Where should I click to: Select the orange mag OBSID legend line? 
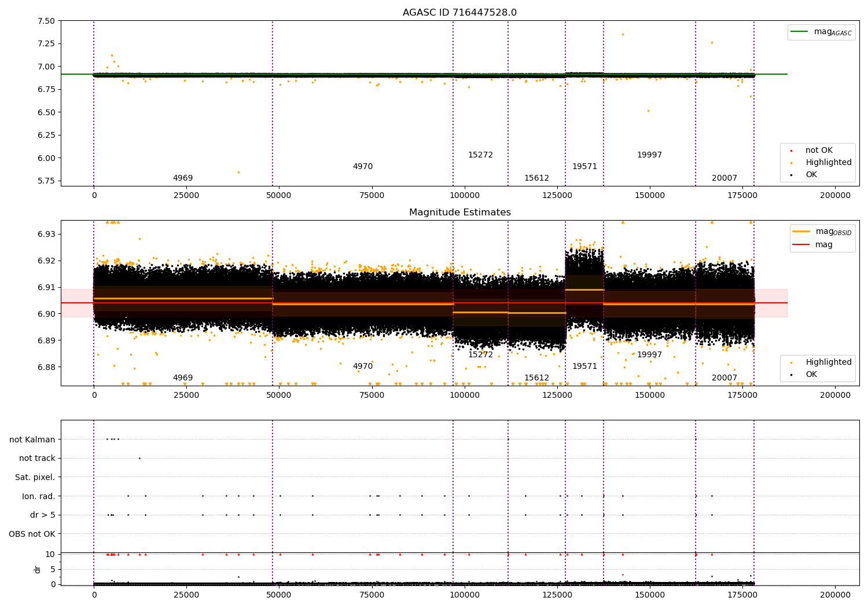pos(802,232)
